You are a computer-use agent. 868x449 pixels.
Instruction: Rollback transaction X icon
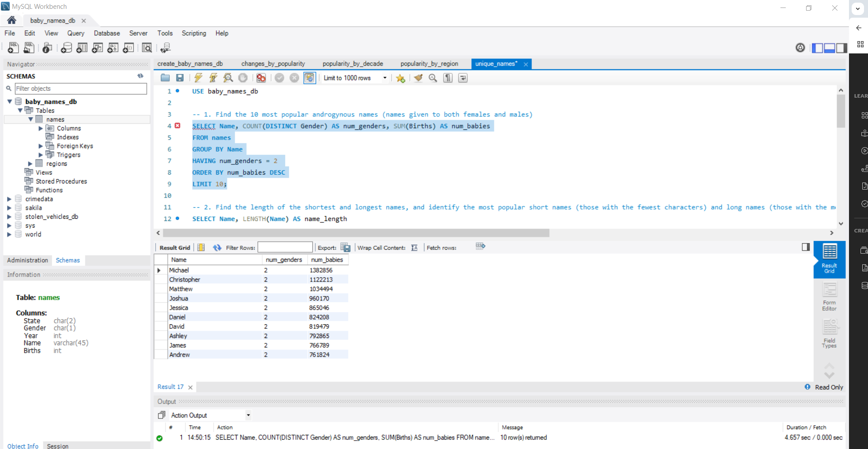click(x=294, y=78)
